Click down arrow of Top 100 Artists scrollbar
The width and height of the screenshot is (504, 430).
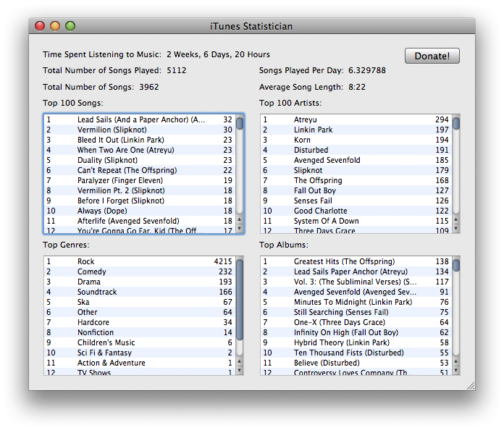click(456, 228)
